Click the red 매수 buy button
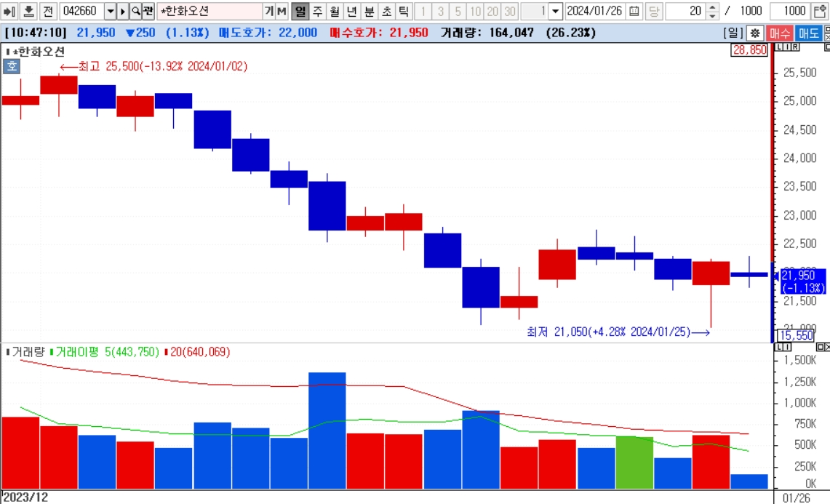Screen dimensions: 830x504 (779, 33)
